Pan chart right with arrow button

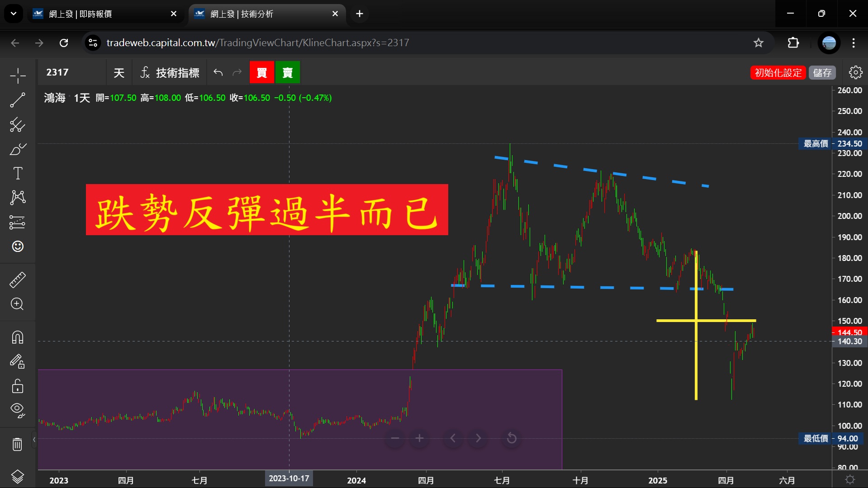pos(478,438)
